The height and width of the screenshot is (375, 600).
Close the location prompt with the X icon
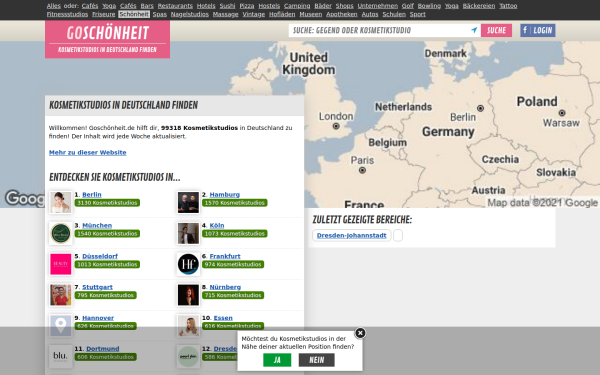[x=360, y=333]
